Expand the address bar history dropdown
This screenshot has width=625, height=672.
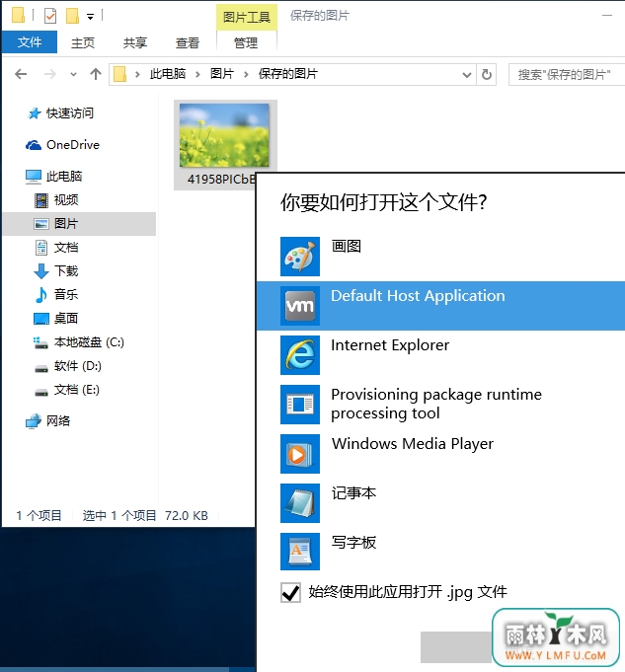click(467, 75)
